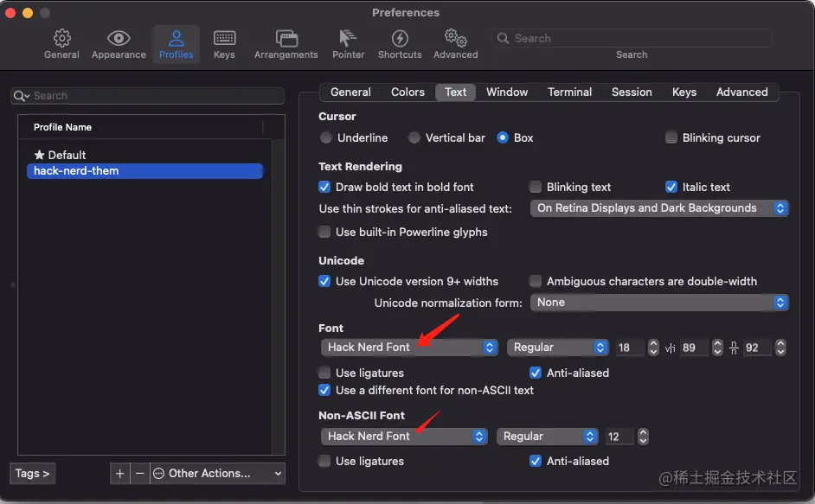
Task: Click the horizontal spacing icon beside 89
Action: (670, 348)
